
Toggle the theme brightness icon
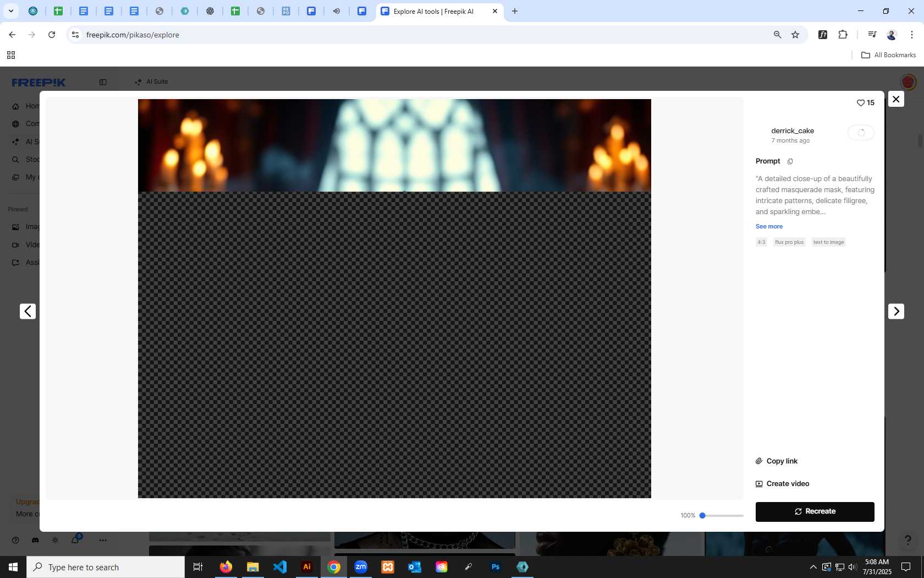point(55,540)
